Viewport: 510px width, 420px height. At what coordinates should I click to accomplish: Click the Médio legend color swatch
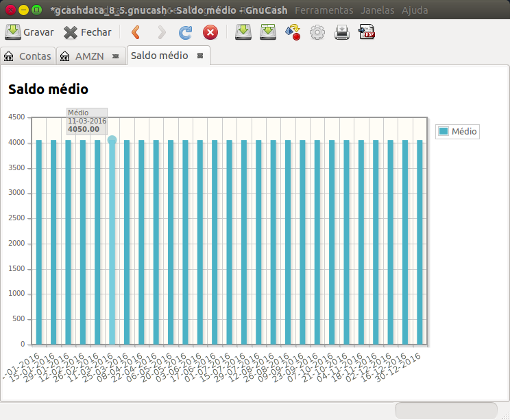click(x=443, y=131)
